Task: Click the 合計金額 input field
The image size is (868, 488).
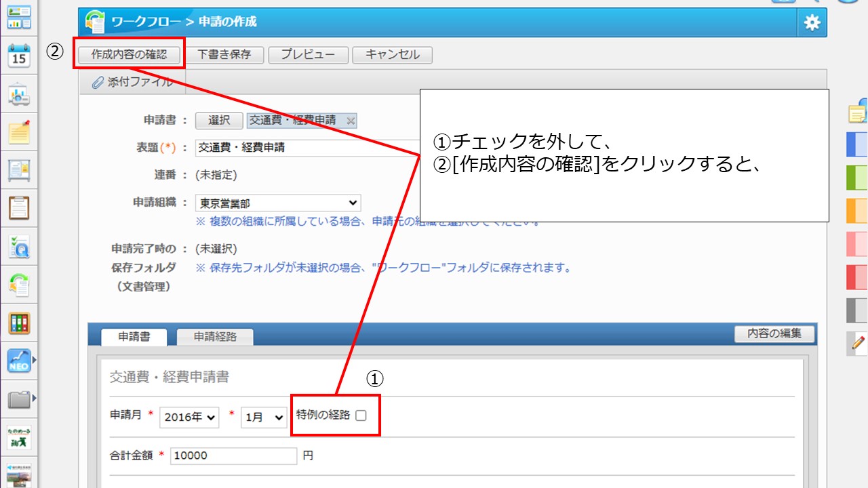Action: (233, 456)
